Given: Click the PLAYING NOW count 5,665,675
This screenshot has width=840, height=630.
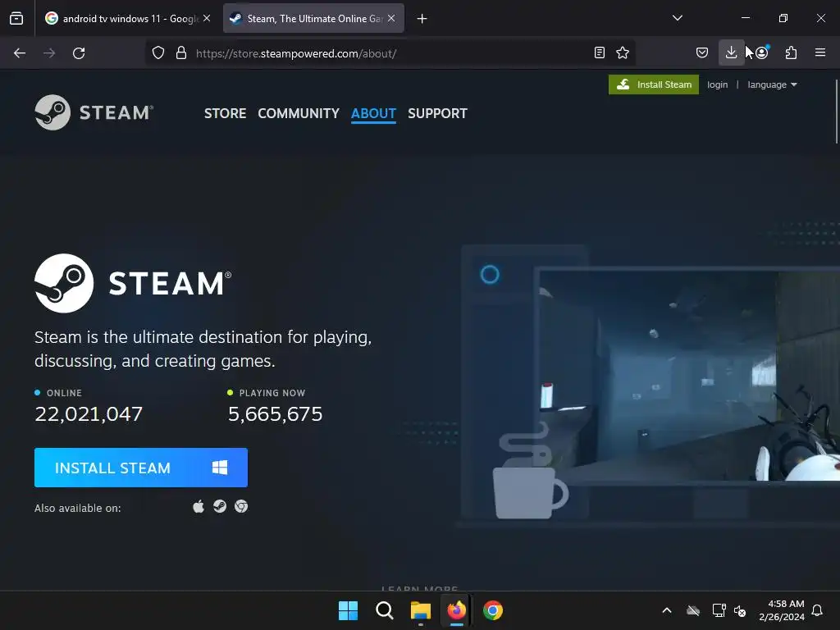Looking at the screenshot, I should [x=276, y=413].
